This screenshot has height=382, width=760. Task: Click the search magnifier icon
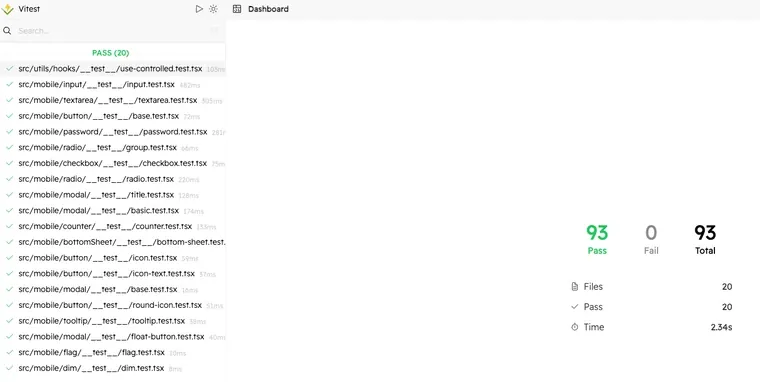7,31
